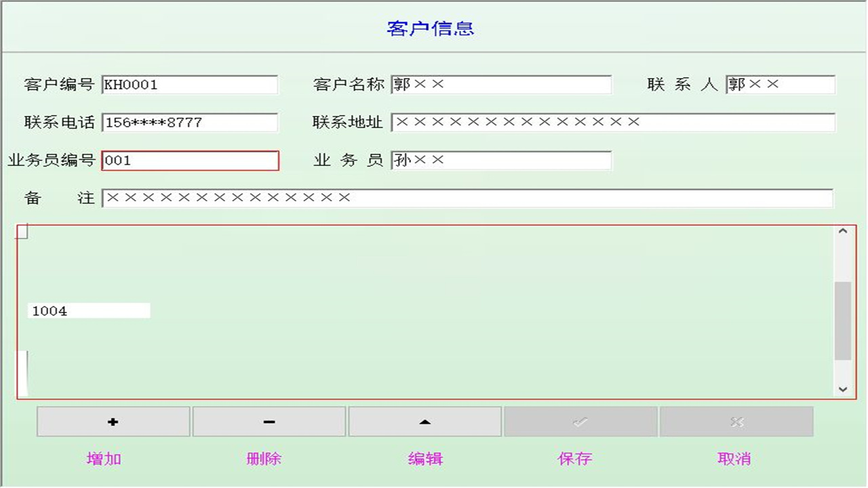Click the 客户名称 field showing 郭××
The width and height of the screenshot is (868, 488).
502,84
